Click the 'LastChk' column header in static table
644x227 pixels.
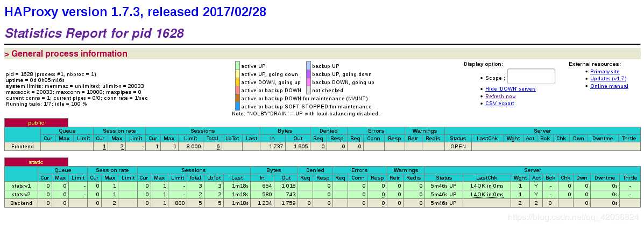(x=487, y=178)
